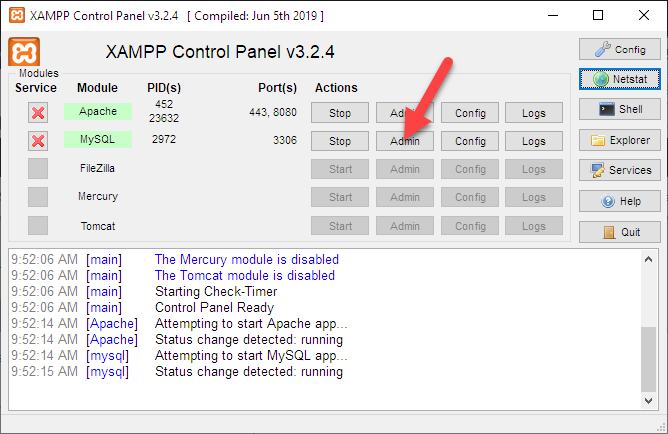Stop the Apache module
This screenshot has width=668, height=434.
point(340,113)
